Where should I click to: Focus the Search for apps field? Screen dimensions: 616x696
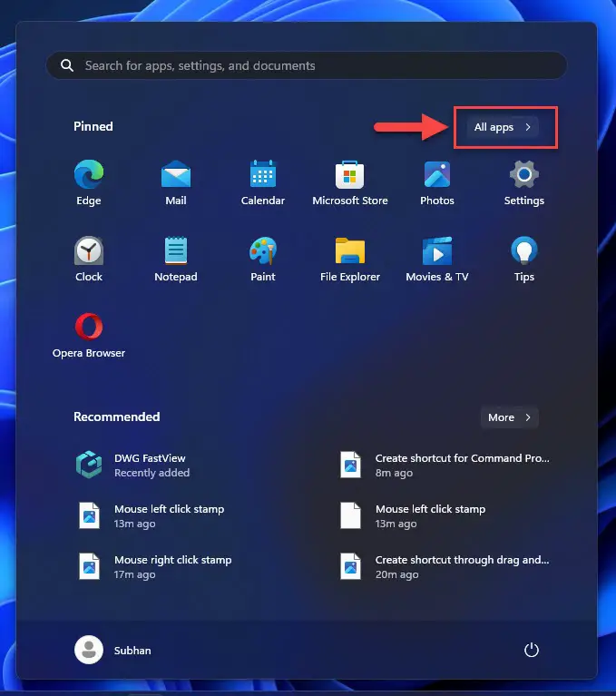tap(307, 65)
